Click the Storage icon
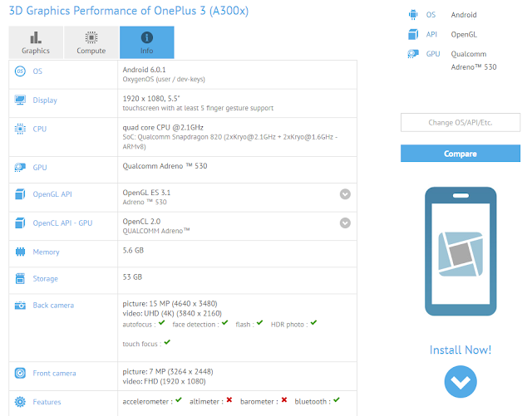The width and height of the screenshot is (532, 416). (20, 278)
